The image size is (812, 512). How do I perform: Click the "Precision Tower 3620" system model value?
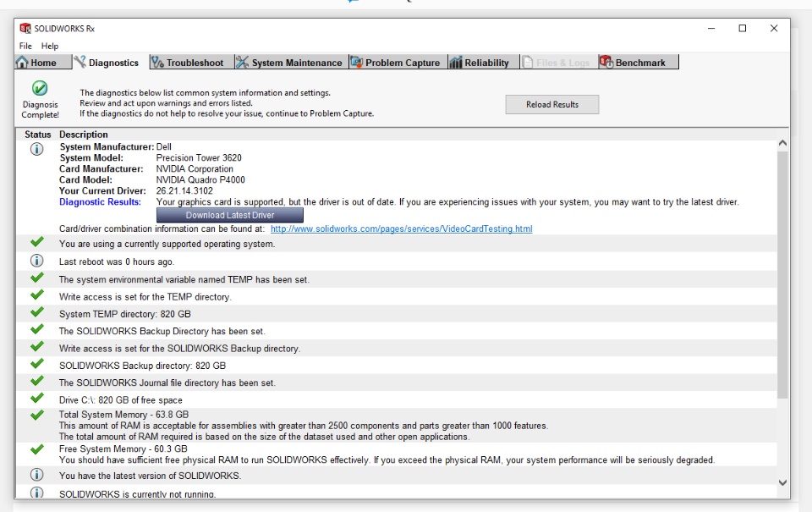tap(199, 157)
